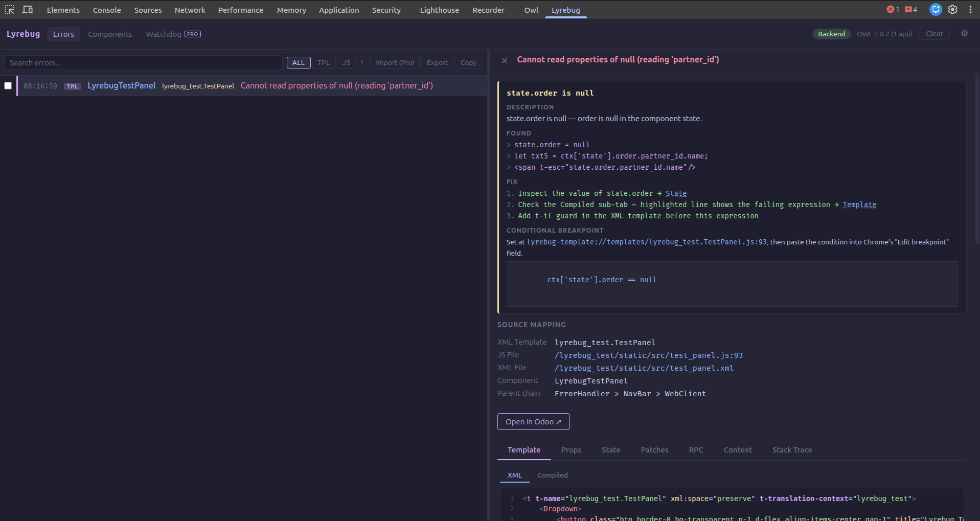Open the DevTools three-dot menu

point(970,10)
